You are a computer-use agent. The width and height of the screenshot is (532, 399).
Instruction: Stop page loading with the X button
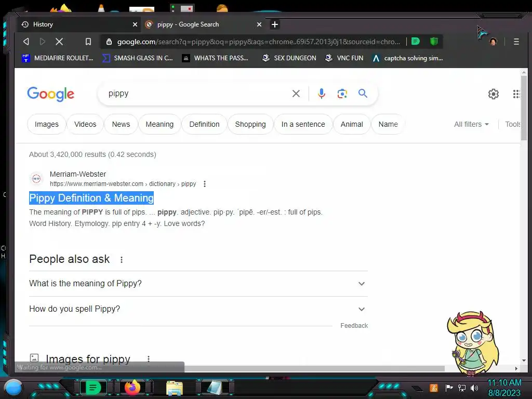[x=59, y=42]
